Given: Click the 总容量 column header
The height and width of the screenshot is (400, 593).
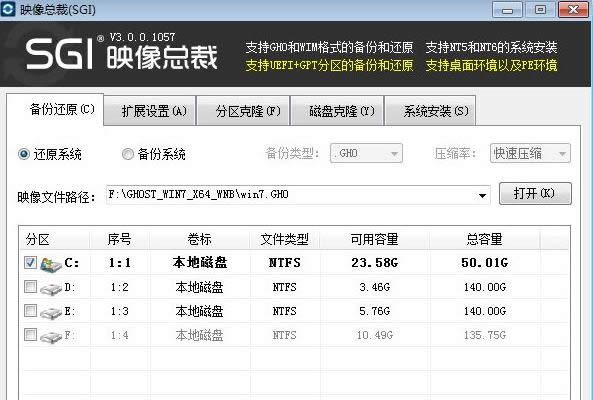Looking at the screenshot, I should (484, 239).
